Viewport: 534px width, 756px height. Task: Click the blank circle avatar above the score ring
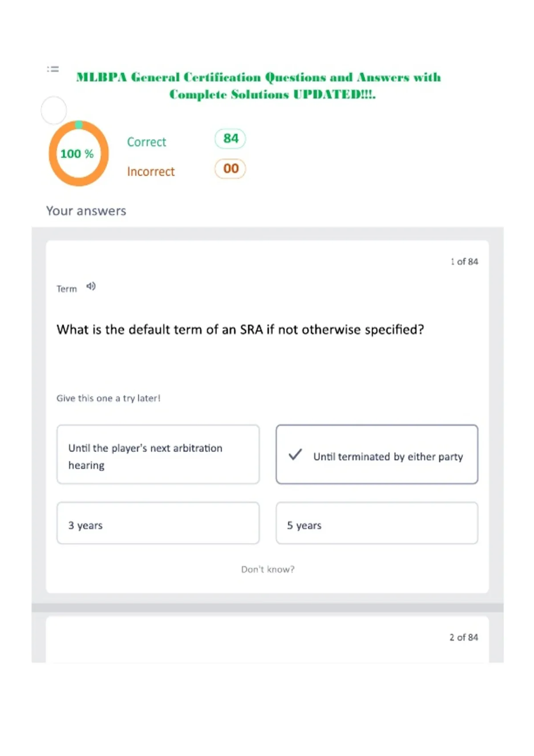pos(54,110)
